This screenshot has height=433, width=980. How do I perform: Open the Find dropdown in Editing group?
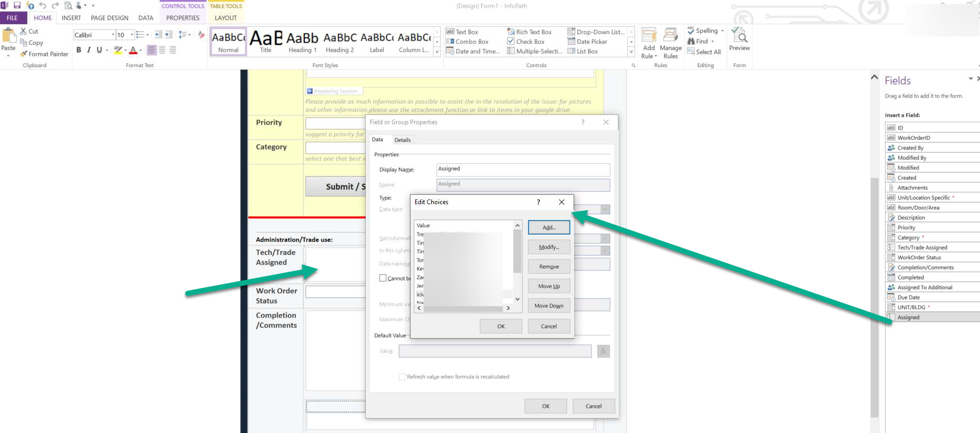click(712, 41)
